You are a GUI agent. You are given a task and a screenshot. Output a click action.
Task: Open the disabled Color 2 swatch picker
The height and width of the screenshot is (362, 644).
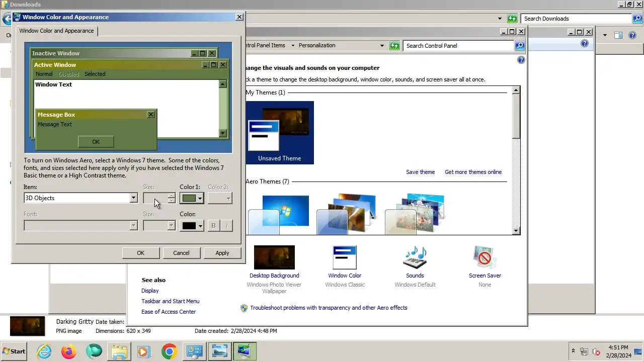(220, 198)
